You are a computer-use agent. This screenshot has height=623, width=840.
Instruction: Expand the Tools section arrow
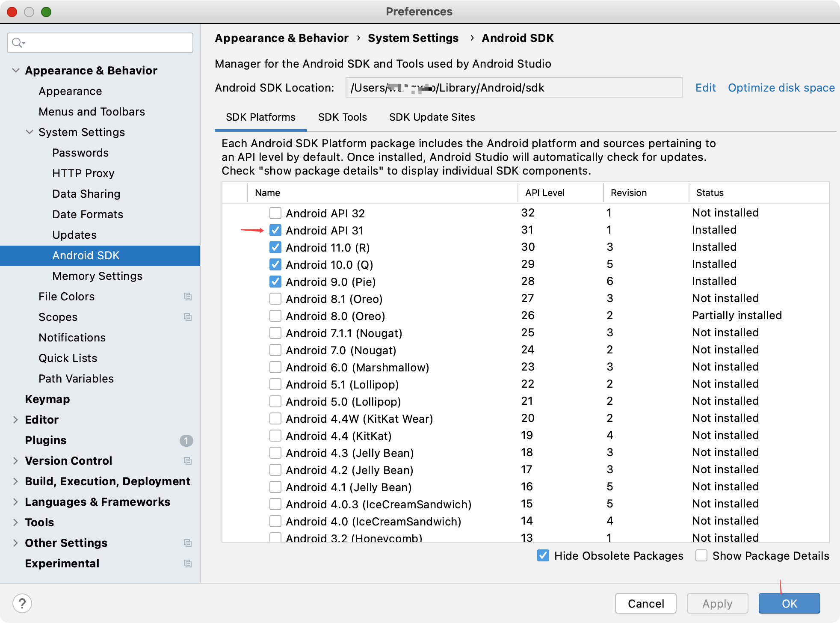pos(16,522)
